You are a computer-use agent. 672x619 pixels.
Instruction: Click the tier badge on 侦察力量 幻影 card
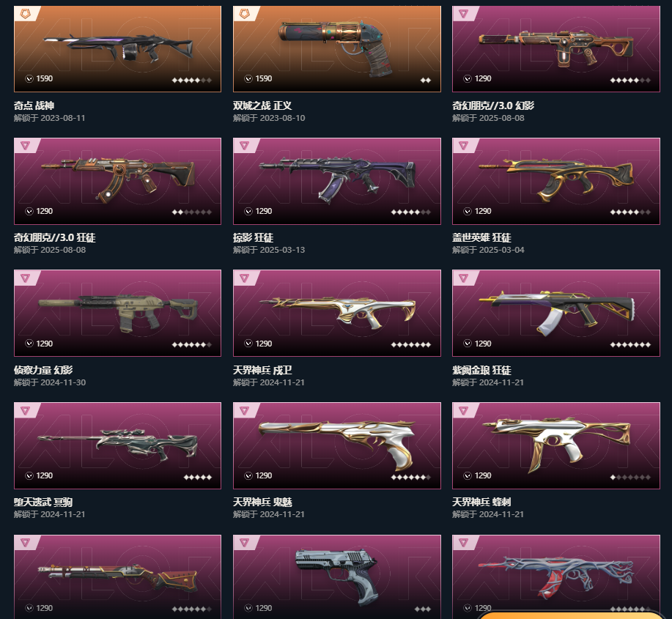tap(26, 278)
